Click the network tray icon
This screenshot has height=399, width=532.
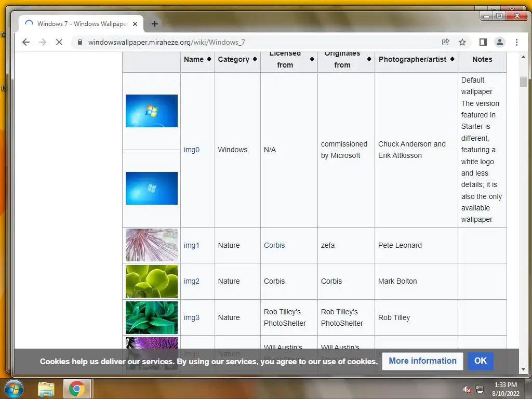480,389
